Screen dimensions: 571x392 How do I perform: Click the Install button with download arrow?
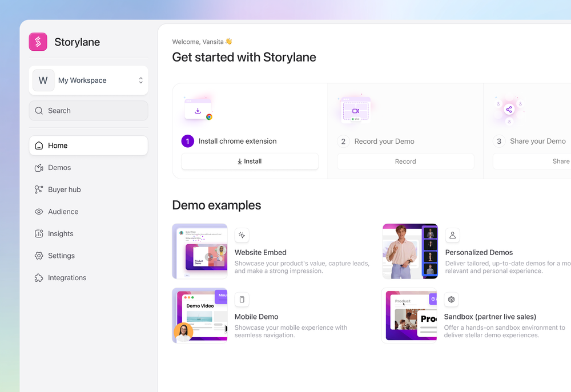[250, 161]
